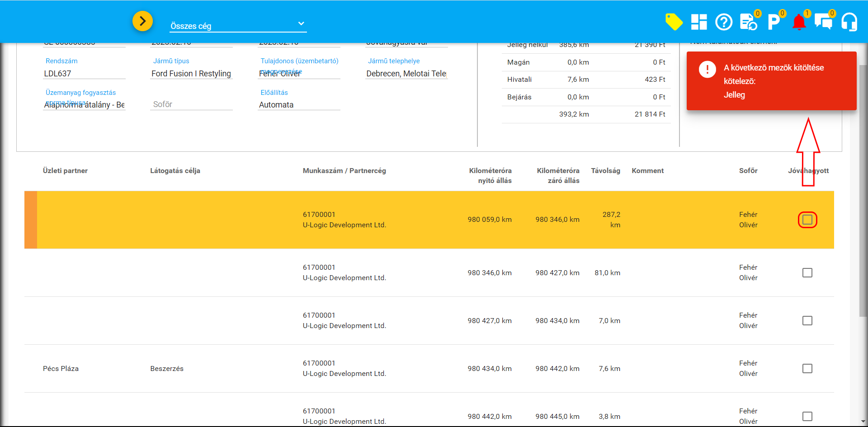Screen dimensions: 868x427
Task: Click the Jóváhagyott column header
Action: click(x=808, y=171)
